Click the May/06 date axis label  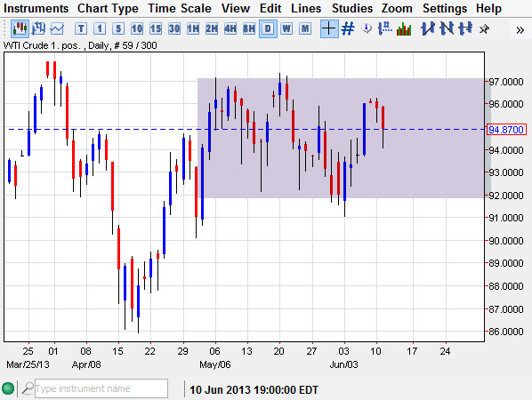215,364
